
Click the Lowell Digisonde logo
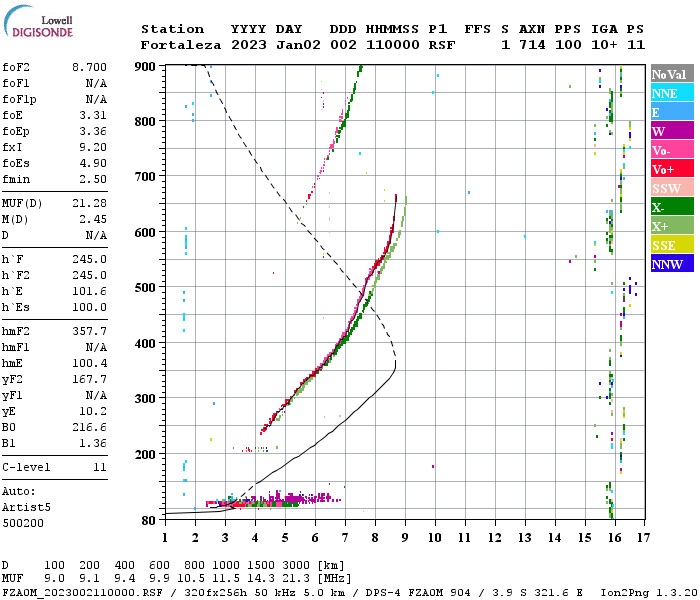[x=38, y=22]
